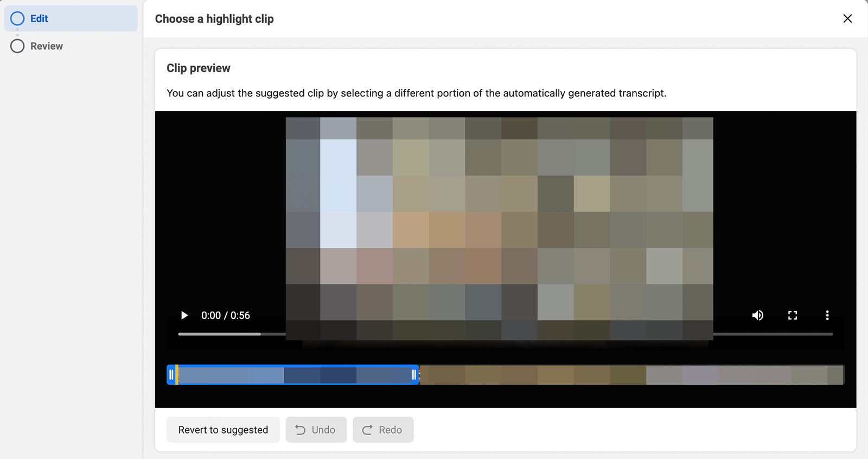Click the 0:00 / 0:56 time display
The width and height of the screenshot is (868, 459).
(x=226, y=315)
